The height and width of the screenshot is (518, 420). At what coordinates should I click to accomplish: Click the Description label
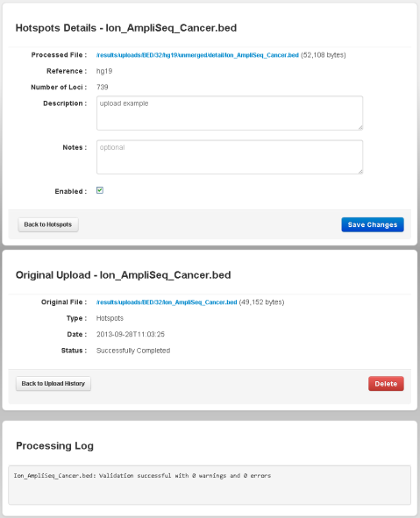(x=65, y=103)
